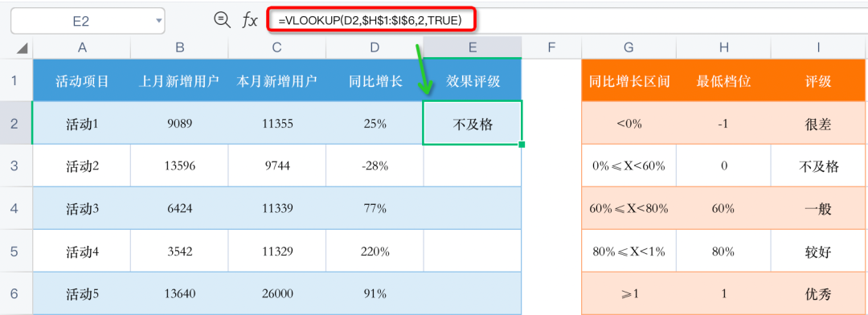Open the fx insert function icon
The width and height of the screenshot is (868, 315).
[250, 21]
